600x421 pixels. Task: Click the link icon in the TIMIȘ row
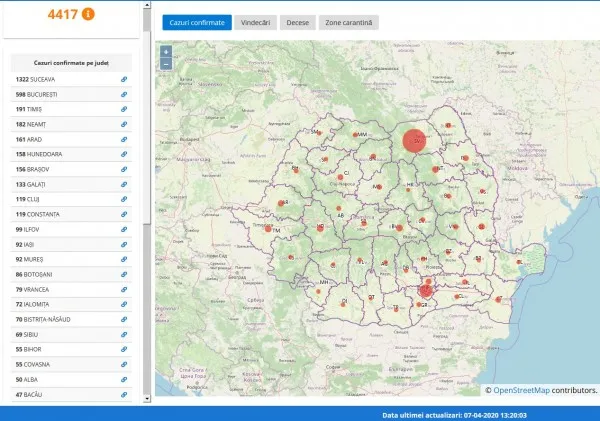pyautogui.click(x=124, y=109)
